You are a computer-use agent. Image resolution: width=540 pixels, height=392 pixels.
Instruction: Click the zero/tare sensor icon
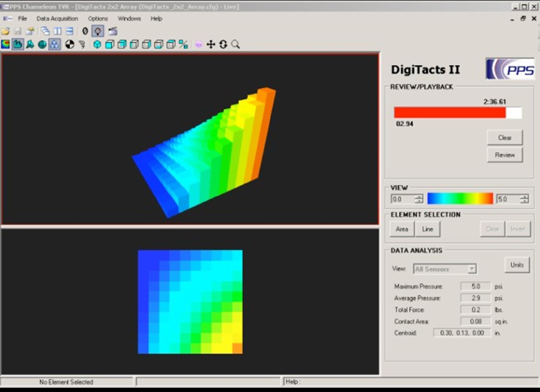(x=85, y=31)
